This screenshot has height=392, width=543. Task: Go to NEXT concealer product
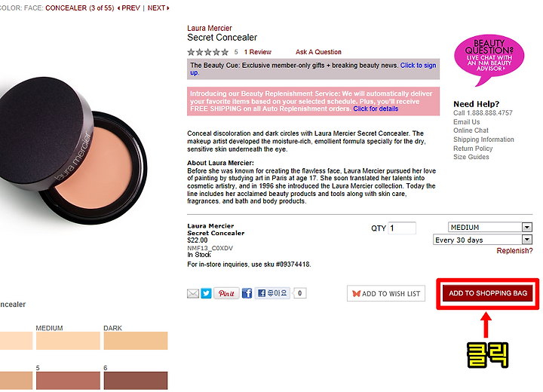(158, 8)
